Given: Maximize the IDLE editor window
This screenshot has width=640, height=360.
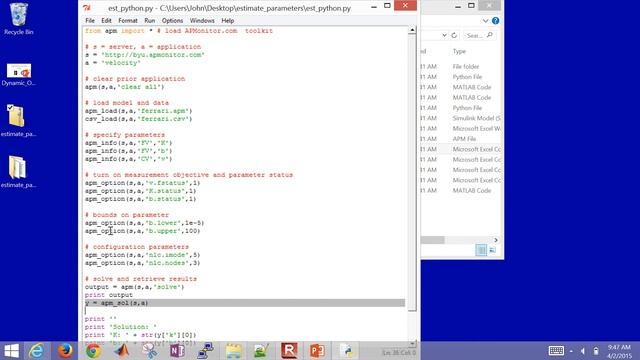Looking at the screenshot, I should pos(387,6).
